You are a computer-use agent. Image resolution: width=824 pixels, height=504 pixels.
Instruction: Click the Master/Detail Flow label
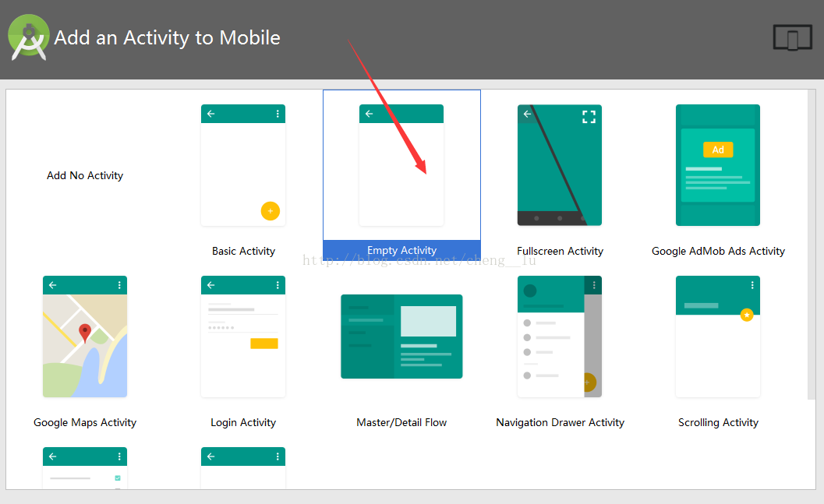(x=401, y=423)
